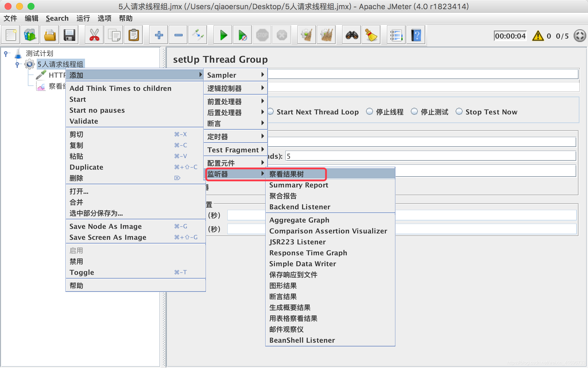Select the Stop Test Now radio
The image size is (588, 368).
(x=459, y=112)
